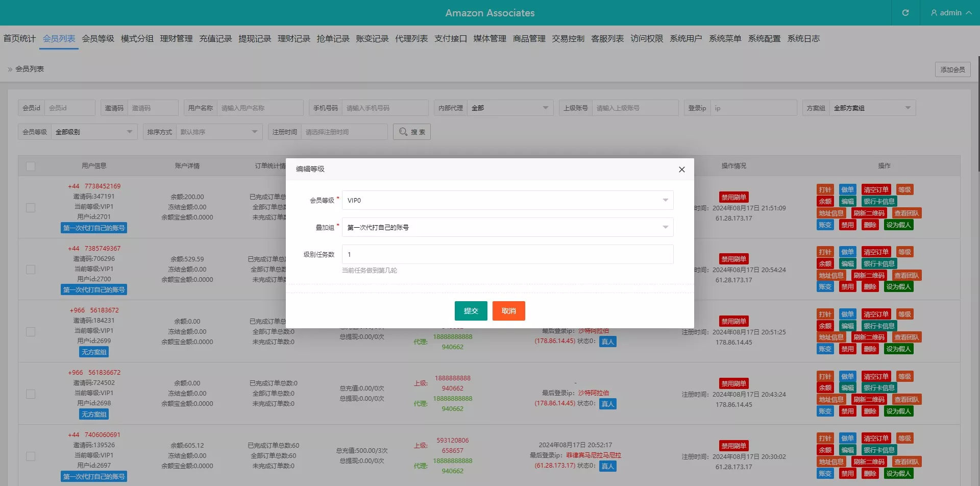Expand the 会员等级 VIP0 dropdown in dialog
Image resolution: width=980 pixels, height=486 pixels.
(x=507, y=200)
